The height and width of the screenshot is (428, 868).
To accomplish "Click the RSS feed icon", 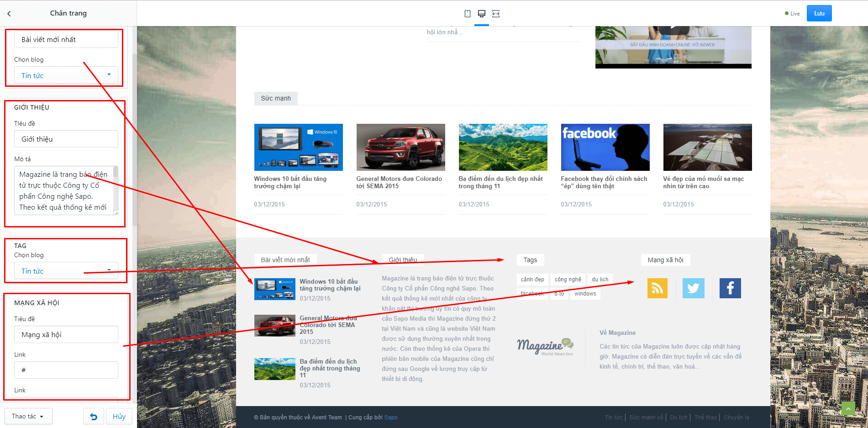I will [x=658, y=288].
